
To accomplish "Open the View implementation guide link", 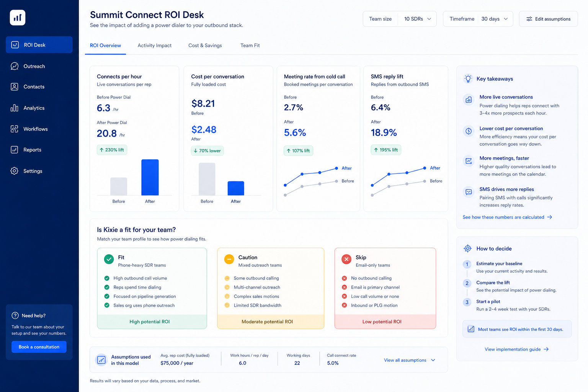I will tap(516, 349).
